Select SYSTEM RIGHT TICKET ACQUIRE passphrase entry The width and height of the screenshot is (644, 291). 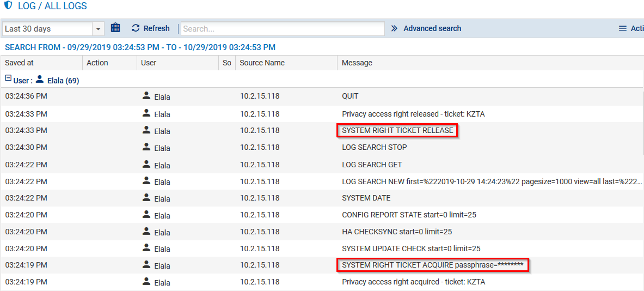click(432, 265)
